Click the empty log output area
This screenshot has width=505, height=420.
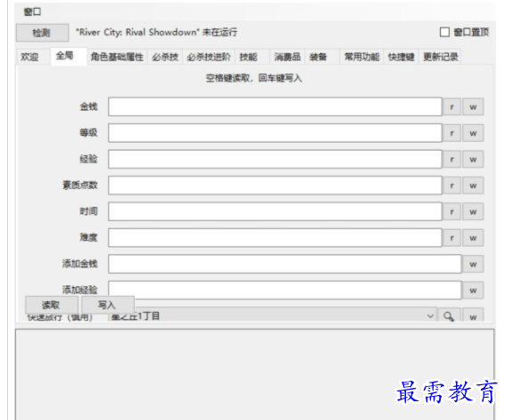pyautogui.click(x=254, y=375)
